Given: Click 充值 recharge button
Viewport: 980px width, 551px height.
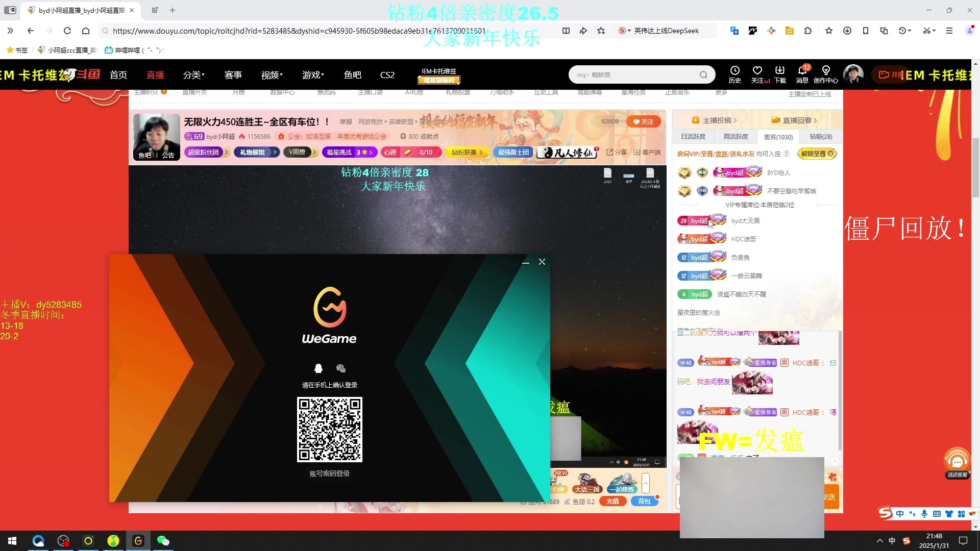Looking at the screenshot, I should 613,502.
